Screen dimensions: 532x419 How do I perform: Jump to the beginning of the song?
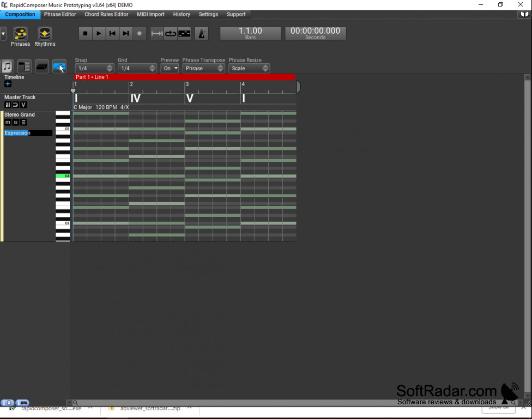pyautogui.click(x=112, y=33)
